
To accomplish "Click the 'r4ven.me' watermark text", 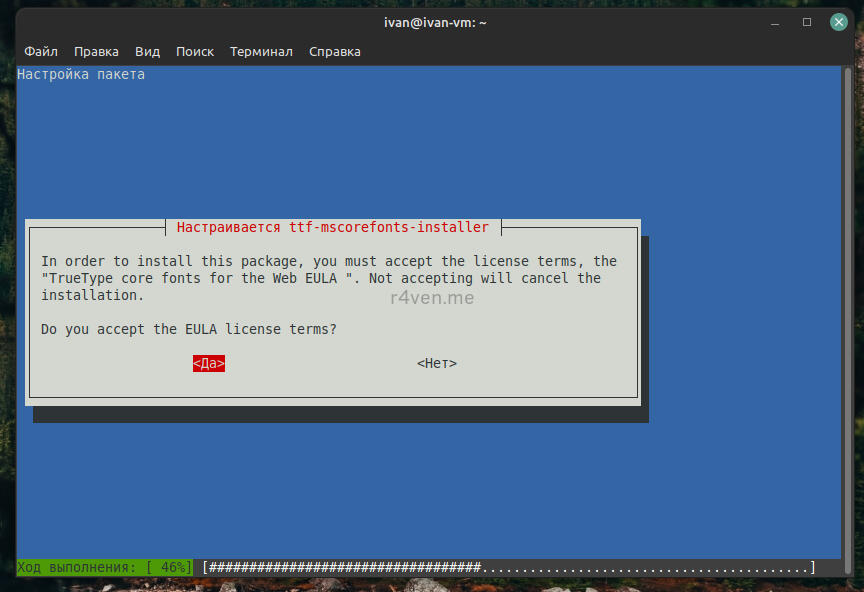I will [432, 297].
